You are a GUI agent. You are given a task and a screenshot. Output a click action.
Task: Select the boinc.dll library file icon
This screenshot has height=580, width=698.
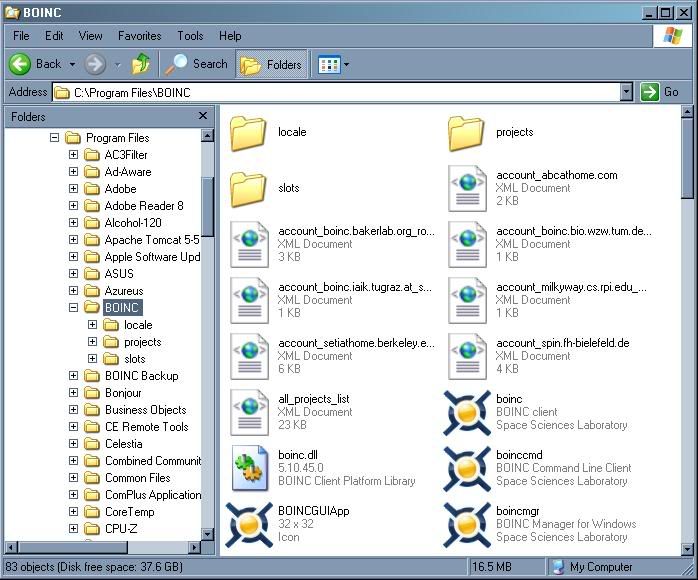click(250, 468)
